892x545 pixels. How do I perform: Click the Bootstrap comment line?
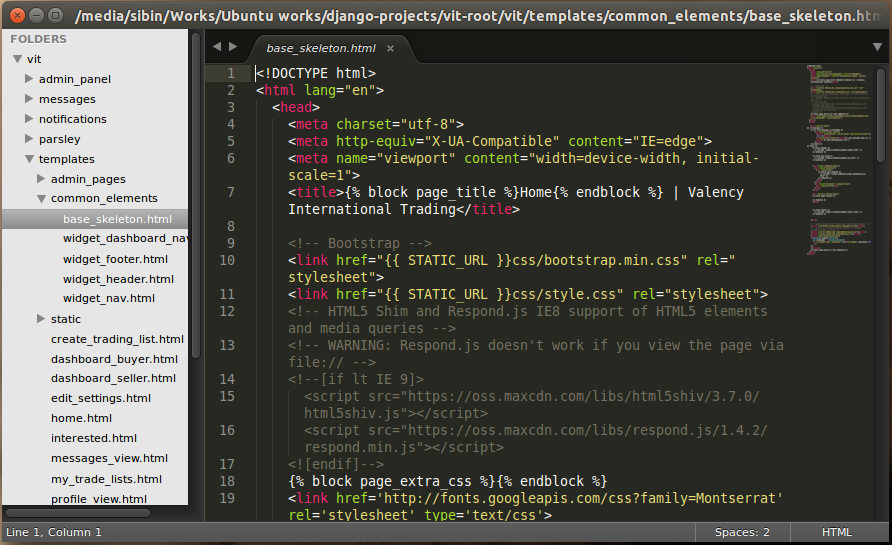point(360,243)
